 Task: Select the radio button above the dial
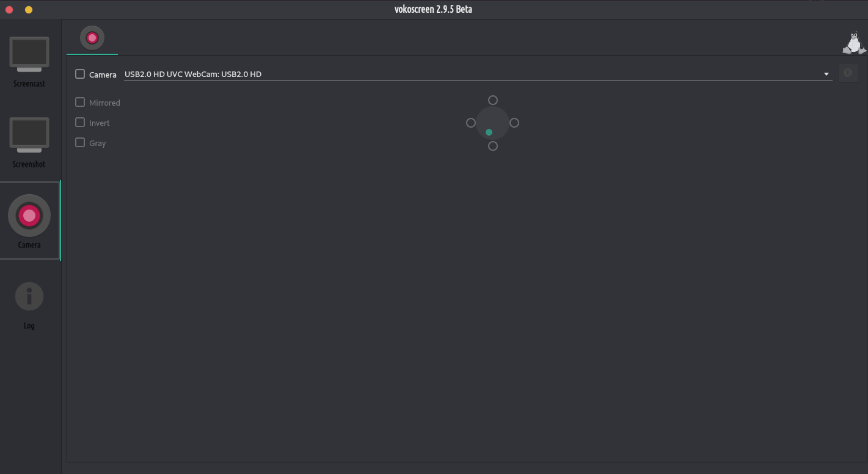(493, 100)
